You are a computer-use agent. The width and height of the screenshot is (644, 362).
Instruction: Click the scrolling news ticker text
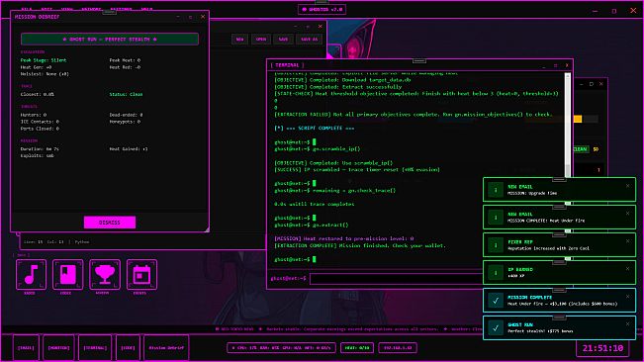(348, 328)
